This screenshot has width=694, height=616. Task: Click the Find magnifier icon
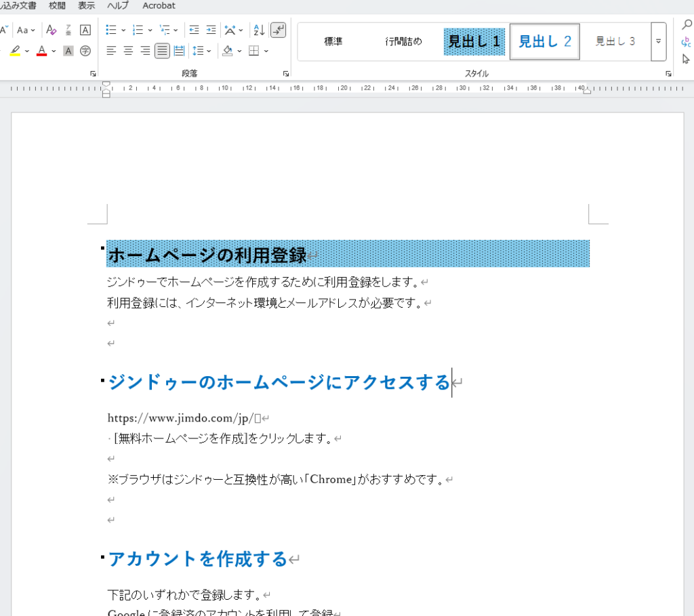[x=686, y=26]
